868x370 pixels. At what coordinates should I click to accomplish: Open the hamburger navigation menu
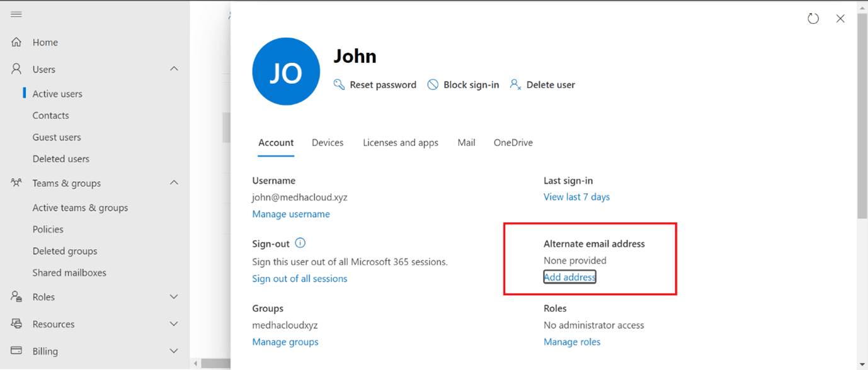16,14
